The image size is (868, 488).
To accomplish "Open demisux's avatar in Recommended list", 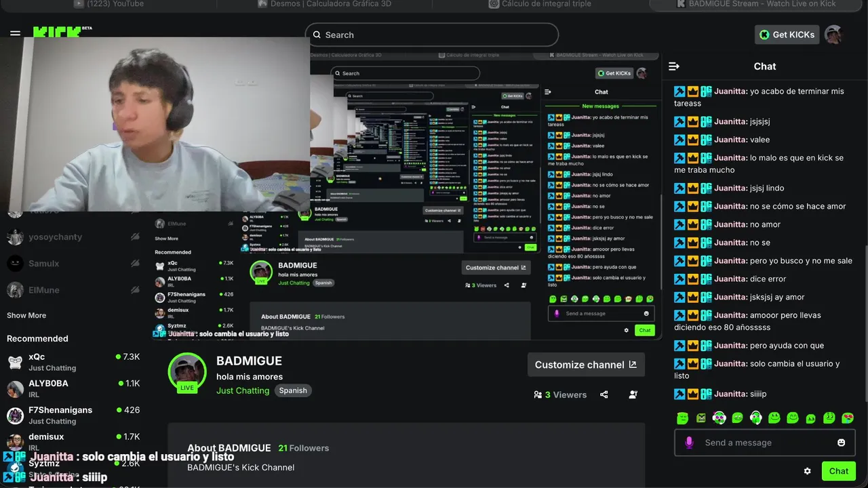I will tap(15, 441).
